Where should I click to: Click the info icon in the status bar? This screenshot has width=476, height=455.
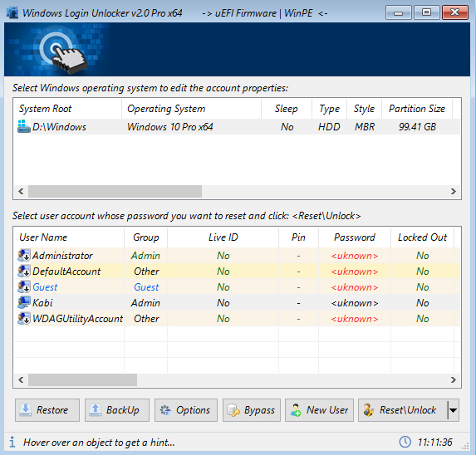pyautogui.click(x=12, y=442)
